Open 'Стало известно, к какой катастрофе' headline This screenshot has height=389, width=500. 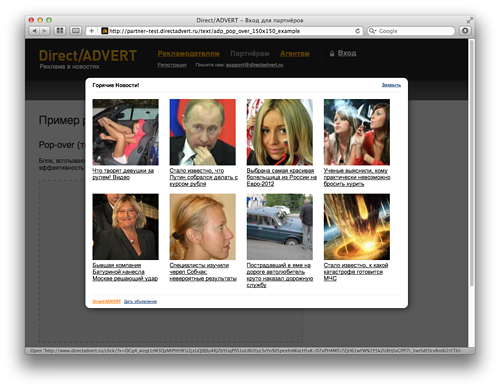356,272
